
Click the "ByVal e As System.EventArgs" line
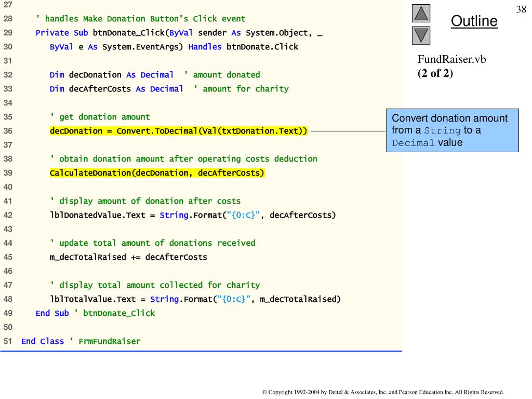pos(174,47)
